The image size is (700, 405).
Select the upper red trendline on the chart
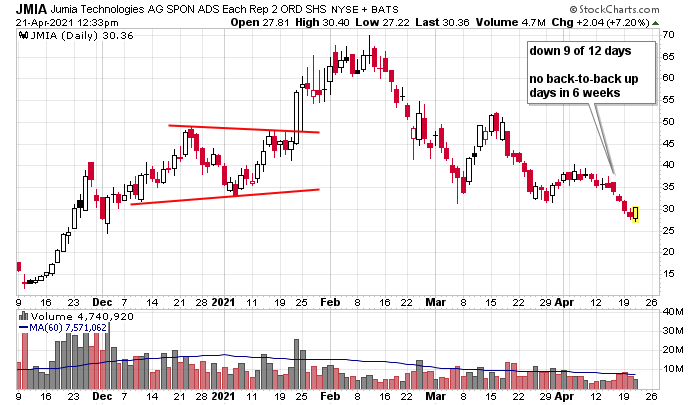click(244, 129)
